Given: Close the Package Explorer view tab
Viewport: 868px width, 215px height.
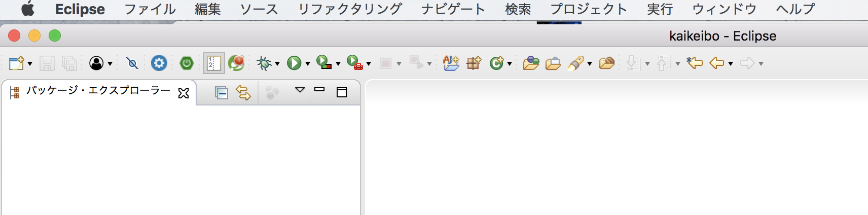Looking at the screenshot, I should pos(184,93).
